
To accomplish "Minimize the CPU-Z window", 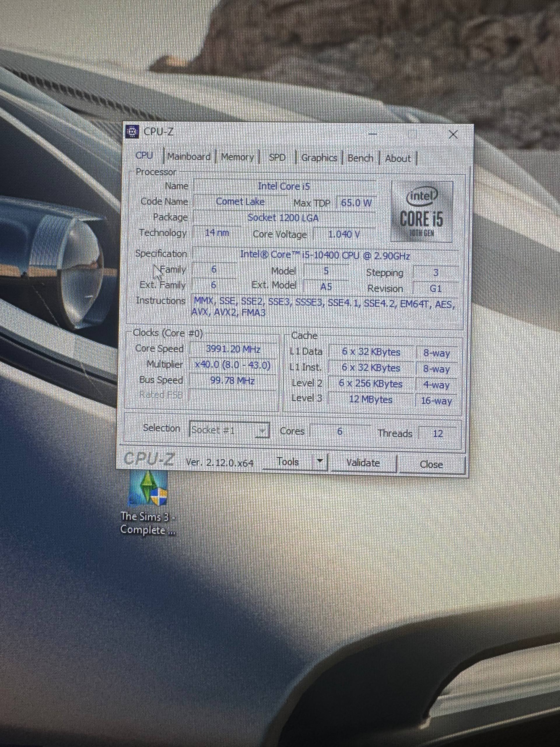I will coord(373,134).
